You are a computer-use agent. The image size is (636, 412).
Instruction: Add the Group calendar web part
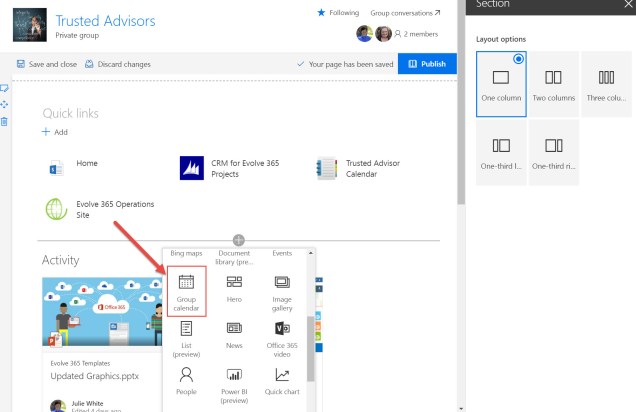[186, 290]
